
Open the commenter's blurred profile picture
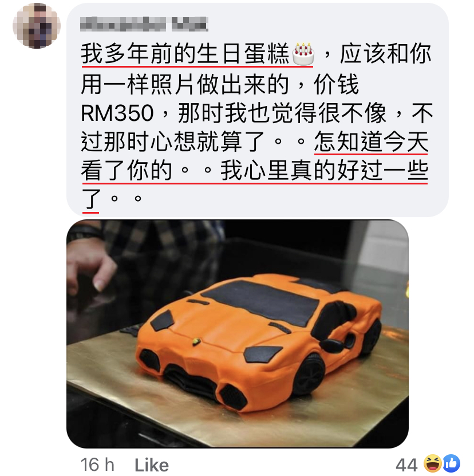pos(37,26)
